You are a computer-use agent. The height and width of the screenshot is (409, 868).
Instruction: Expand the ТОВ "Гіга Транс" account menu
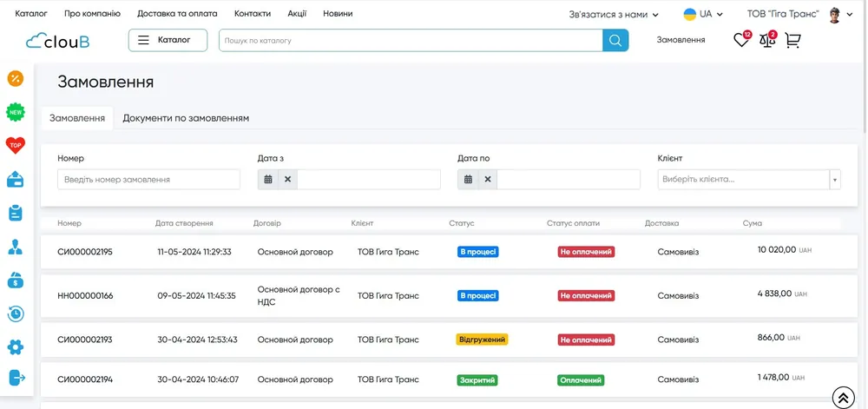pyautogui.click(x=800, y=15)
